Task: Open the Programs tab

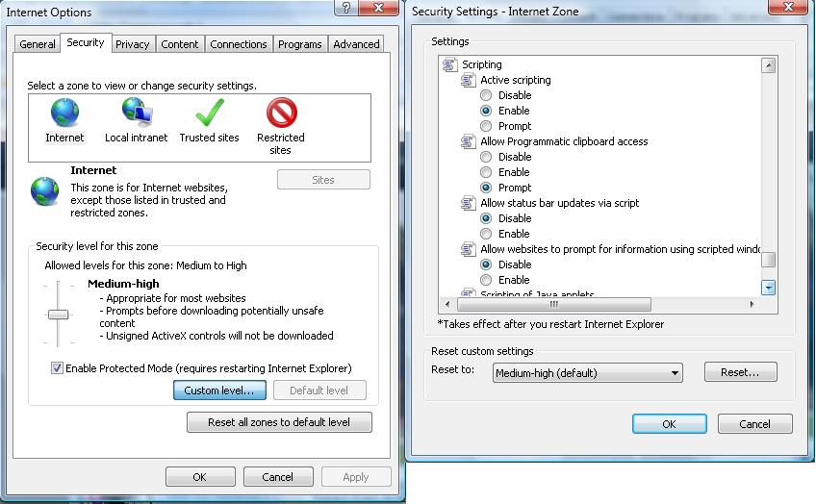Action: click(300, 44)
